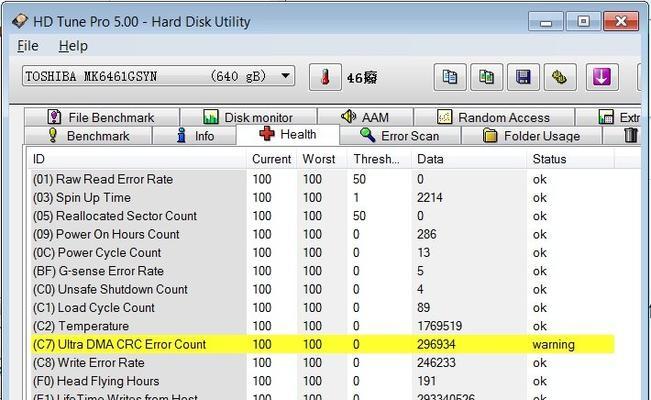The image size is (651, 400).
Task: Open the File menu
Action: (x=28, y=46)
